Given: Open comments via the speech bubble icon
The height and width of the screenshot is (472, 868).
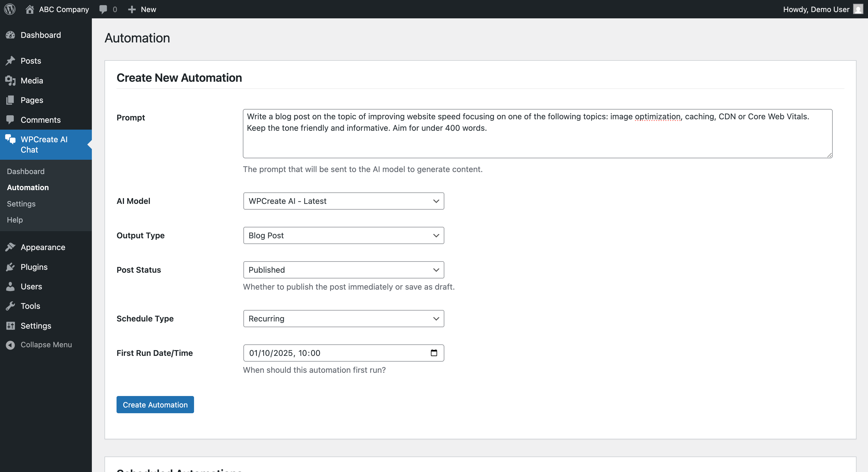Looking at the screenshot, I should pos(103,9).
